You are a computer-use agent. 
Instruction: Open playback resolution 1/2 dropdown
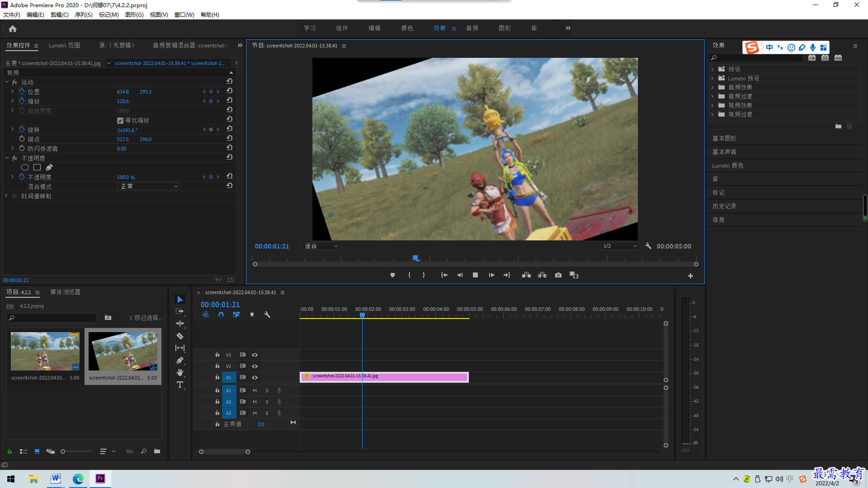click(x=620, y=246)
